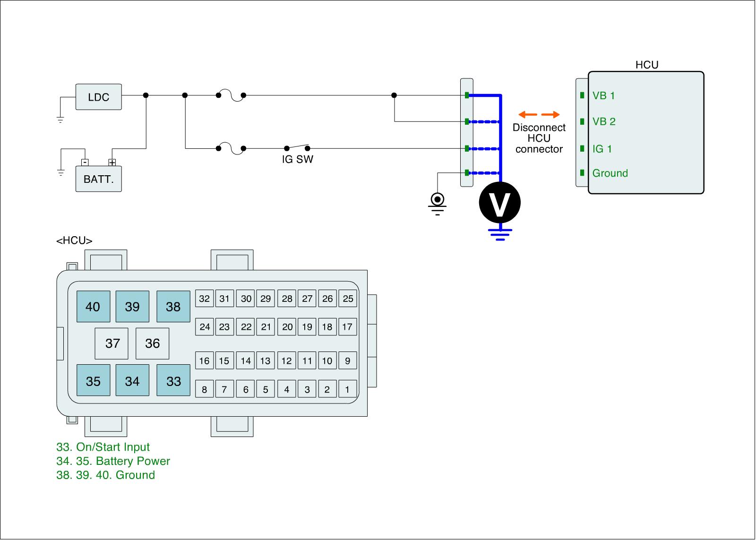Click the blue ground symbol below voltmeter
The height and width of the screenshot is (540, 756).
point(500,235)
